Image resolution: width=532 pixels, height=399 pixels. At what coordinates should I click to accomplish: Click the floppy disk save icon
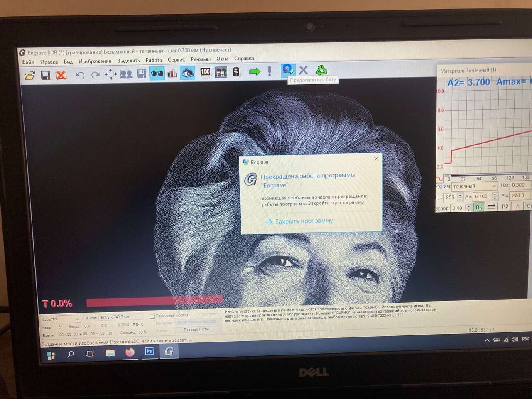45,75
